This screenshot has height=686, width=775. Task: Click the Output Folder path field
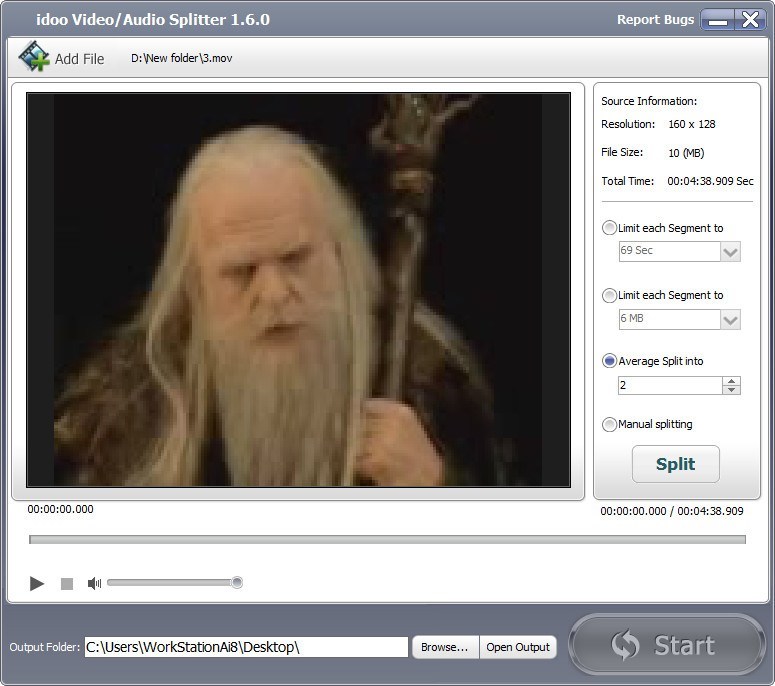(x=246, y=647)
